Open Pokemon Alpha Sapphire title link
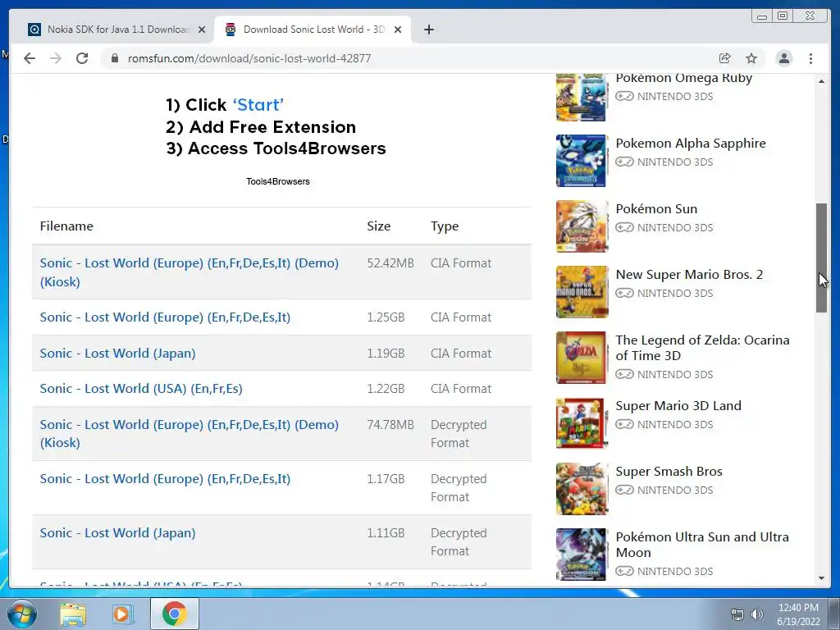The height and width of the screenshot is (630, 840). click(691, 144)
